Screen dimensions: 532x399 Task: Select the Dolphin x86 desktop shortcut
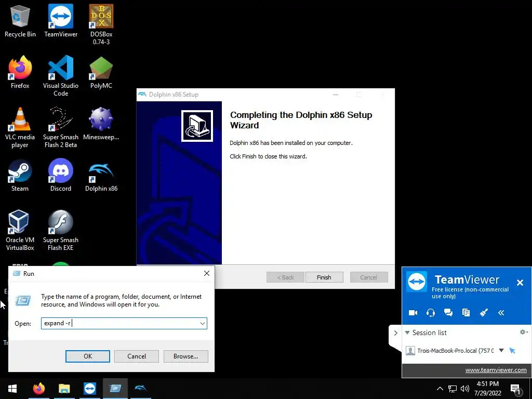click(x=101, y=178)
